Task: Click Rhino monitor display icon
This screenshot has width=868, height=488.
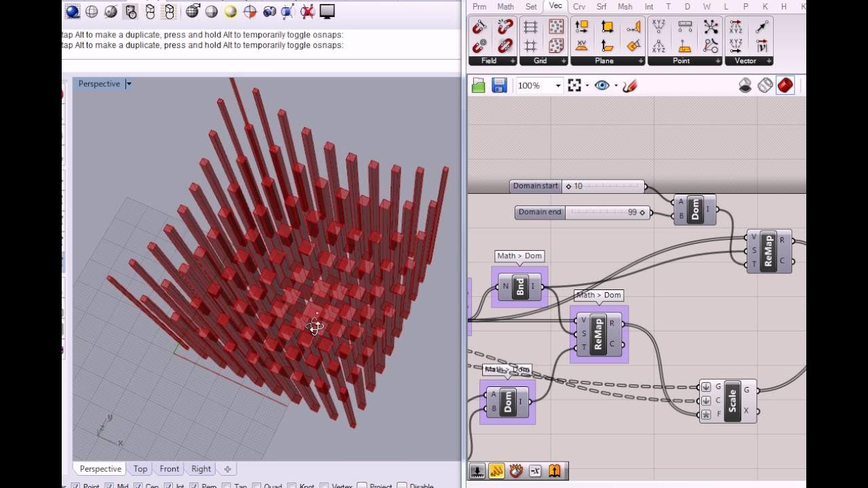Action: point(327,11)
